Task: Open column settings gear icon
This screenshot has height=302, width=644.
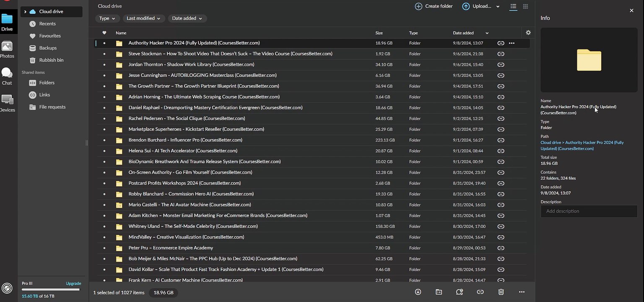Action: [528, 33]
